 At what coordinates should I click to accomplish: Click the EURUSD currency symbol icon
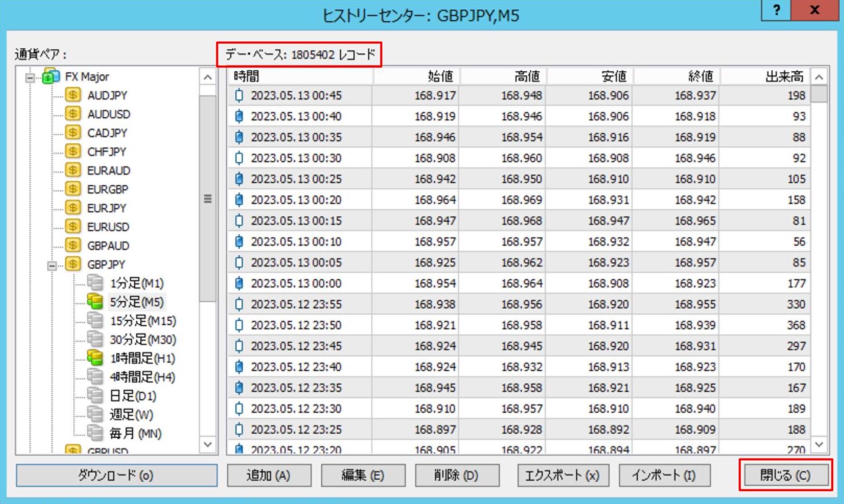pos(73,227)
